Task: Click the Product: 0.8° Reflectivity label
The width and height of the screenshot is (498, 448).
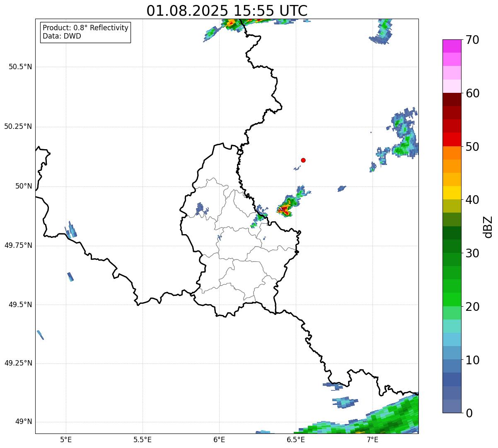Action: coord(86,28)
